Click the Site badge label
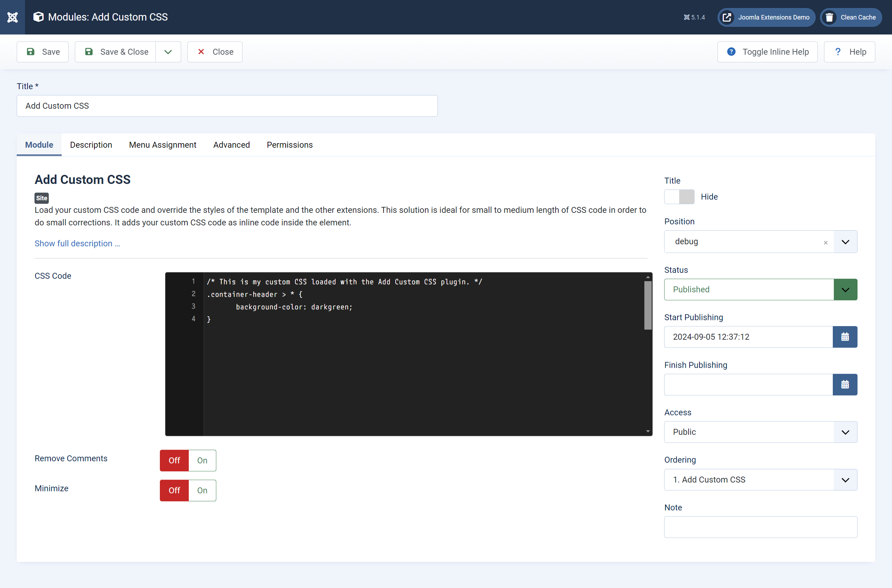The width and height of the screenshot is (892, 588). pyautogui.click(x=41, y=198)
